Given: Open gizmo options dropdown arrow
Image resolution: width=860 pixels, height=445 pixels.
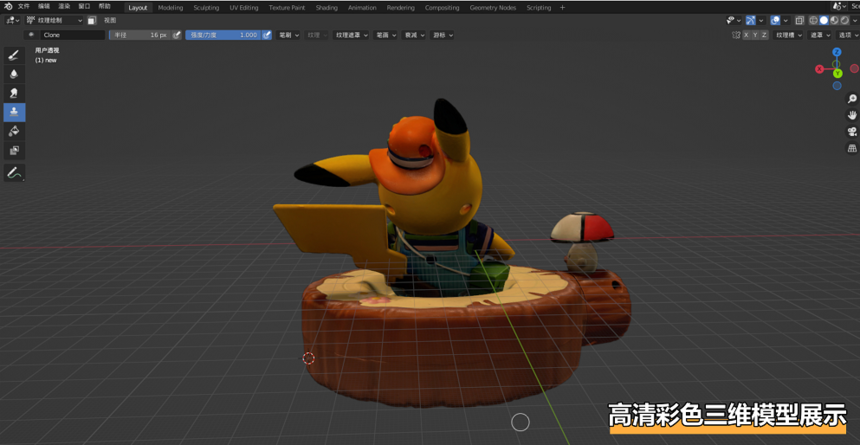Looking at the screenshot, I should tap(761, 20).
